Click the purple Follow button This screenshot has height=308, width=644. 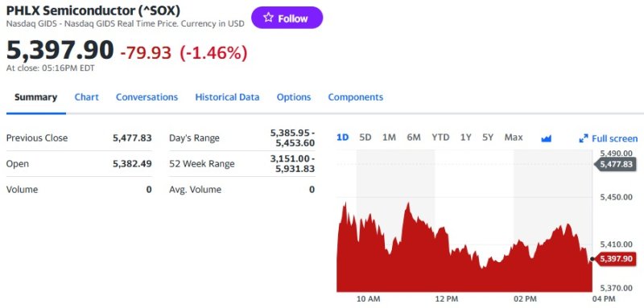tap(287, 18)
